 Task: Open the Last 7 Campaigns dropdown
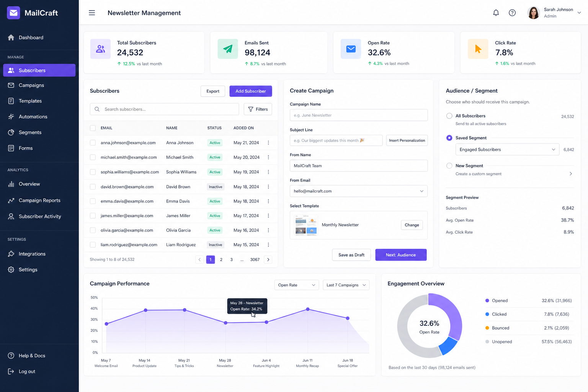346,285
